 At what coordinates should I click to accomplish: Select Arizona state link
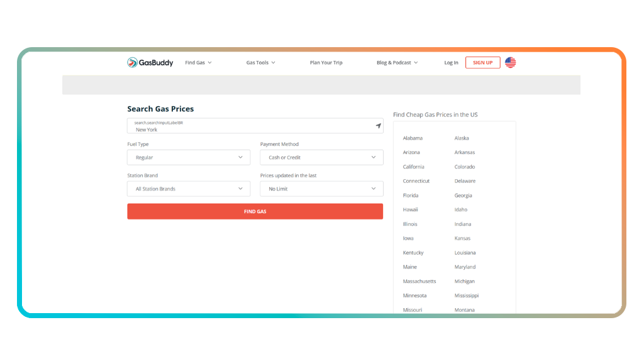(x=411, y=152)
